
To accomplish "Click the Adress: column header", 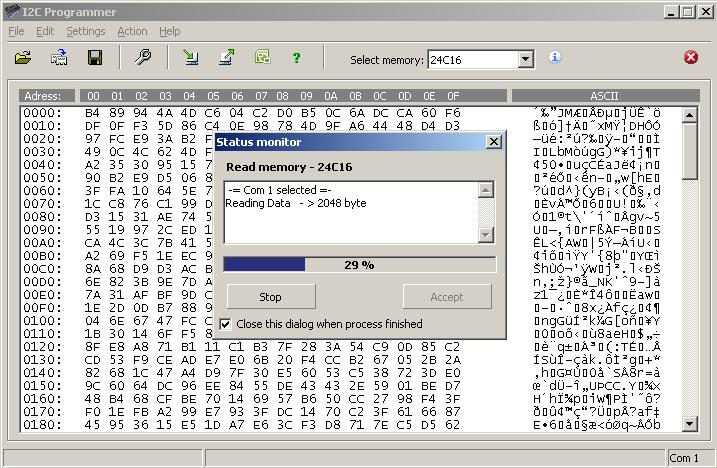I will (x=46, y=96).
